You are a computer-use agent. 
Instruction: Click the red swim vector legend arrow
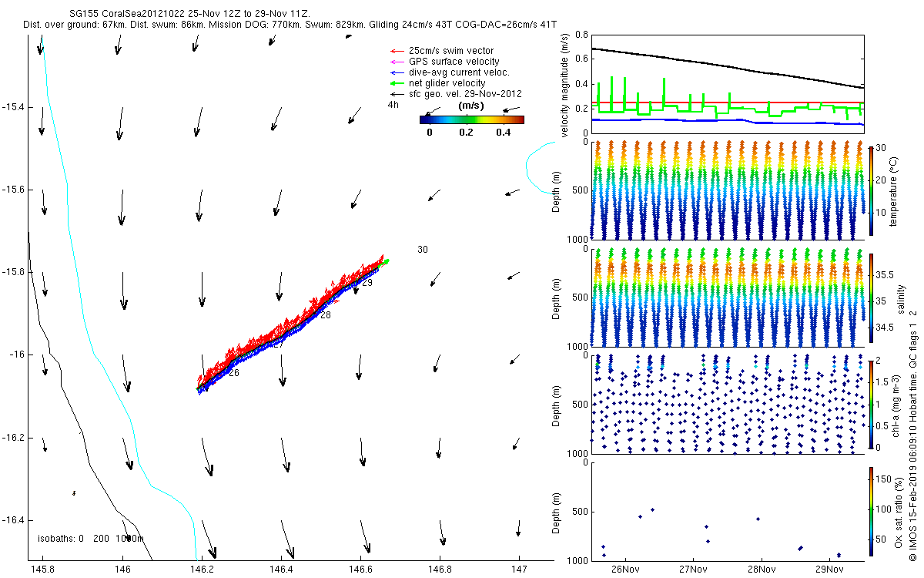397,51
